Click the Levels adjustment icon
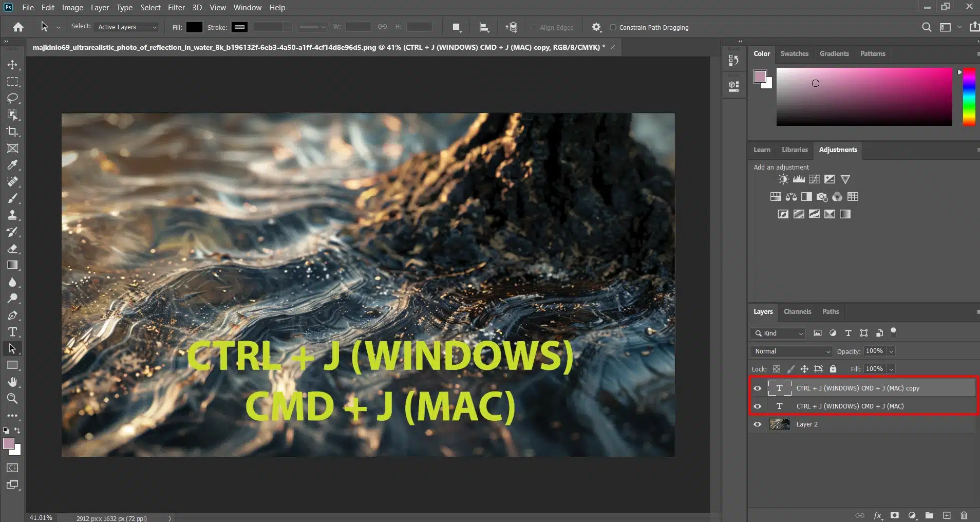Screen dimensions: 980x522 click(x=799, y=179)
